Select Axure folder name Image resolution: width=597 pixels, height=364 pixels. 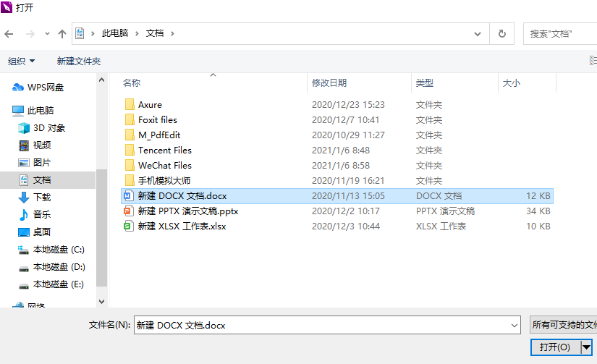click(150, 104)
